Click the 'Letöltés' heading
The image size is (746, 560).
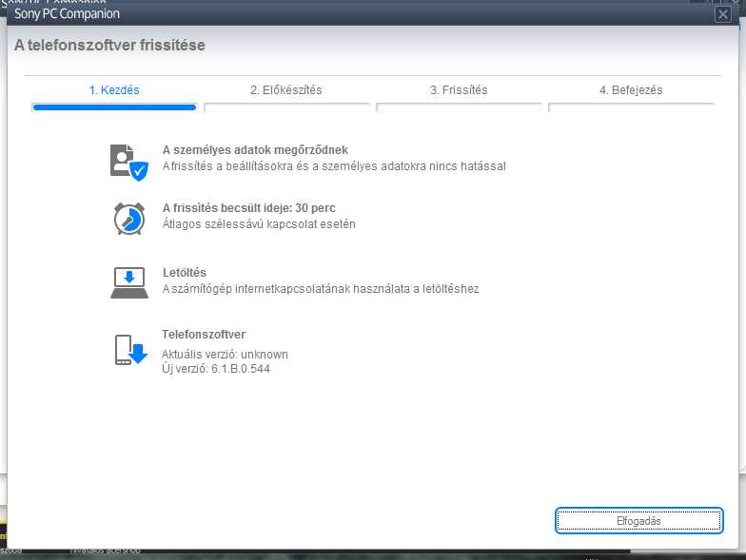(185, 272)
